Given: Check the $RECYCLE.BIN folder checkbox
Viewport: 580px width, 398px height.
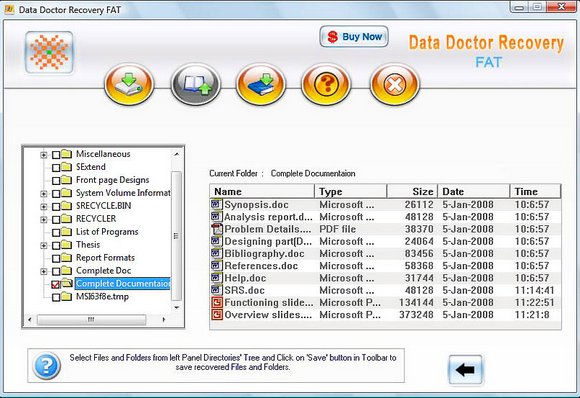Looking at the screenshot, I should point(56,206).
